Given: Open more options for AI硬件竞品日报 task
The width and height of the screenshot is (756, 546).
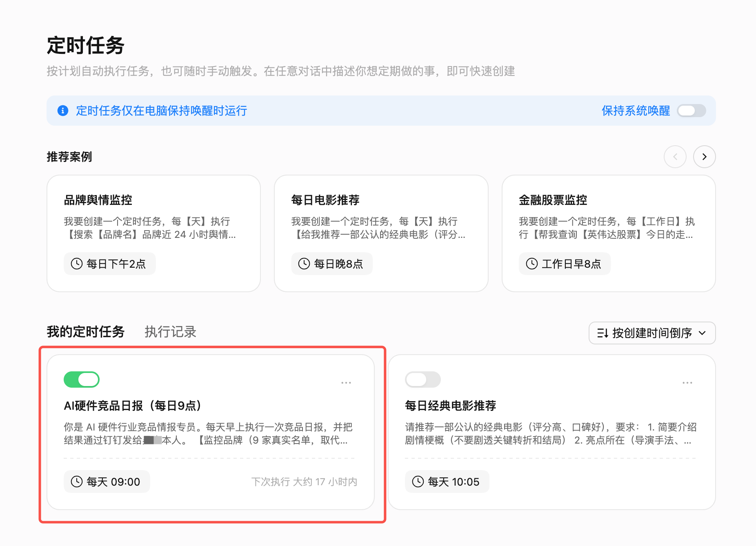Looking at the screenshot, I should click(x=346, y=383).
